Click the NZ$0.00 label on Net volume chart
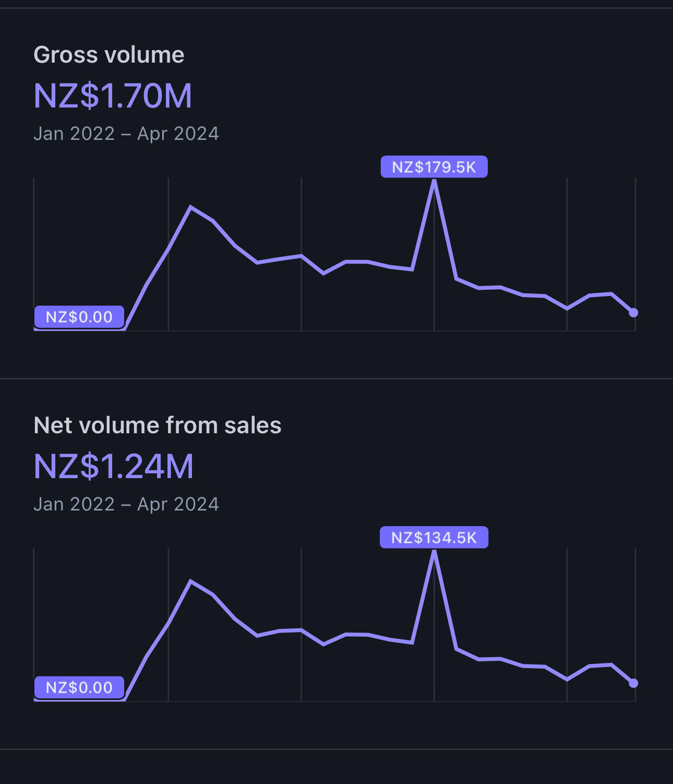The height and width of the screenshot is (784, 673). pyautogui.click(x=79, y=687)
